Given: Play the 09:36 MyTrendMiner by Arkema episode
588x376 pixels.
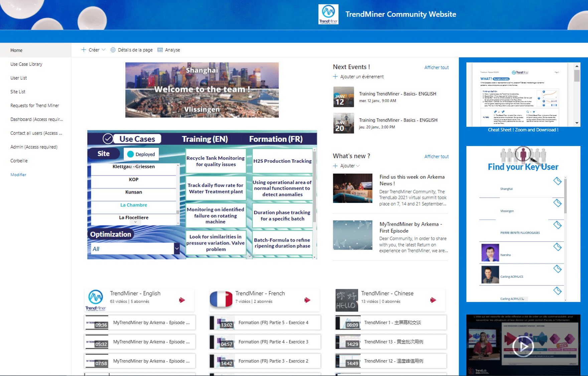Looking at the screenshot, I should pyautogui.click(x=140, y=323).
